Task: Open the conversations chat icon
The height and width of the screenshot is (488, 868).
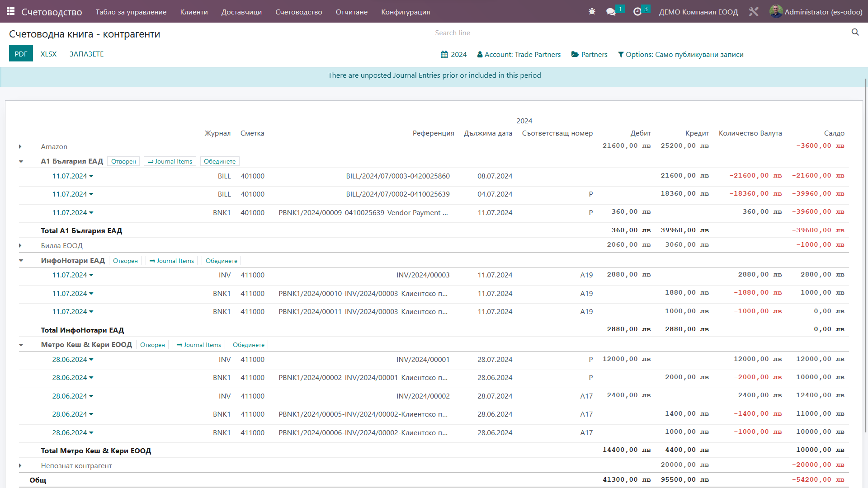Action: [x=611, y=12]
